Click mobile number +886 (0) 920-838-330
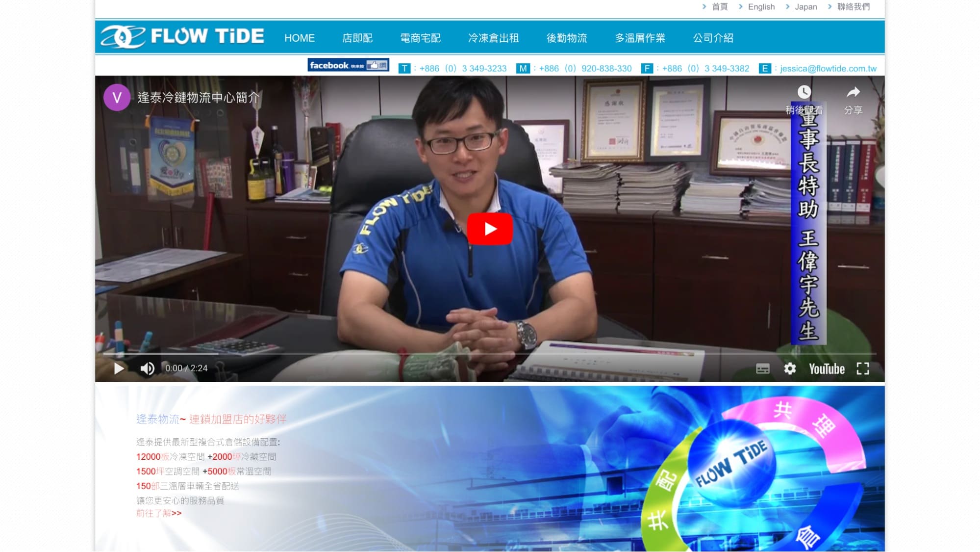The image size is (980, 552). (585, 68)
